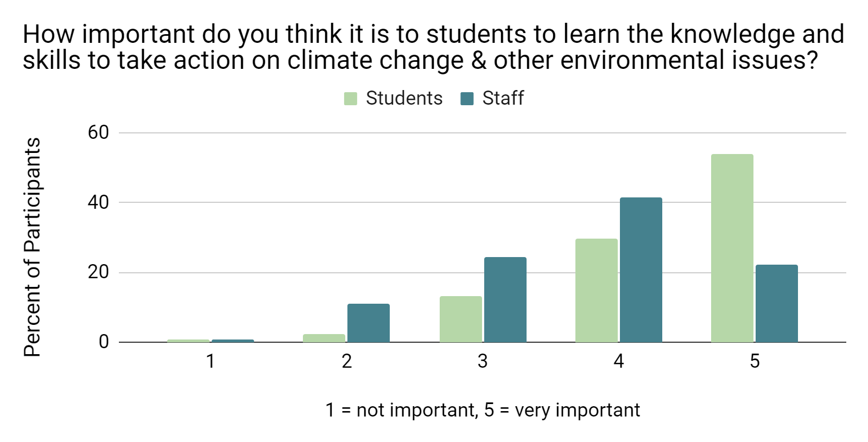Viewport: 868px width, 442px height.
Task: Click the Students legend color swatch
Action: [351, 99]
